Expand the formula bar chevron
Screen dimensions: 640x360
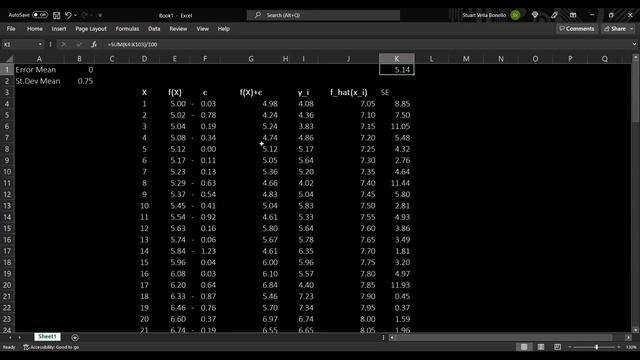[x=634, y=44]
